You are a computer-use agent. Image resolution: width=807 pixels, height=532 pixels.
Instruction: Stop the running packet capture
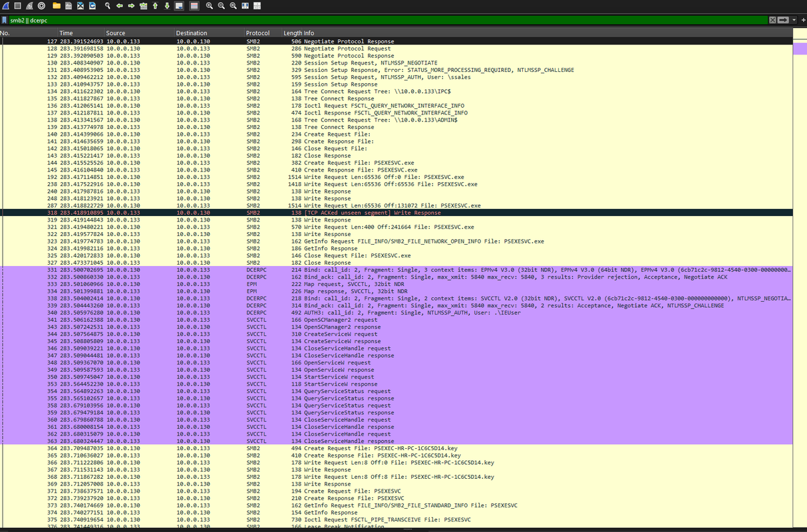[x=17, y=5]
